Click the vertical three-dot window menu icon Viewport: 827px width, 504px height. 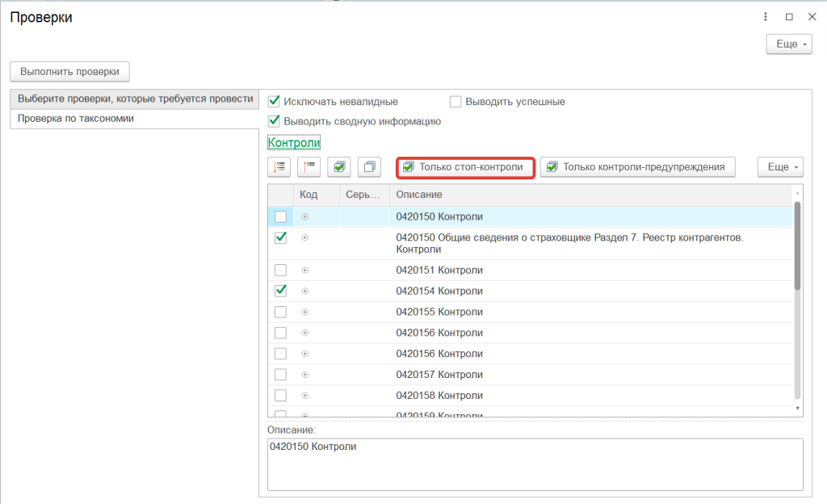click(x=765, y=17)
